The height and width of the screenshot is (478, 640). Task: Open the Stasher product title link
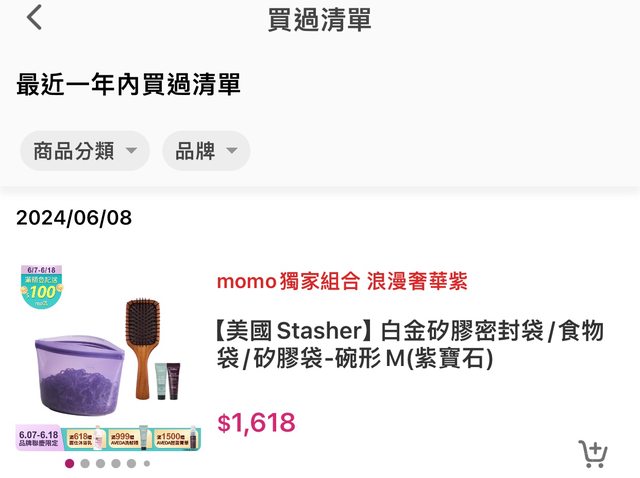(410, 345)
